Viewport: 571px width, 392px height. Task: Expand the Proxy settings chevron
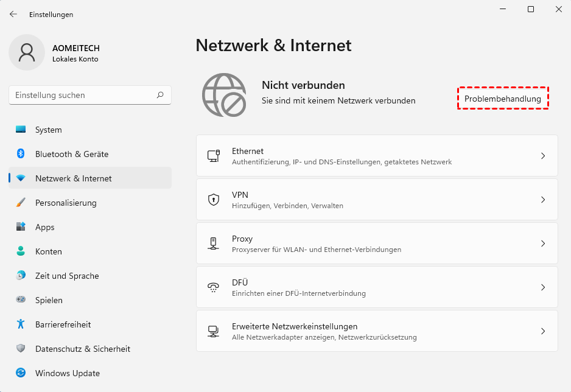pos(543,243)
